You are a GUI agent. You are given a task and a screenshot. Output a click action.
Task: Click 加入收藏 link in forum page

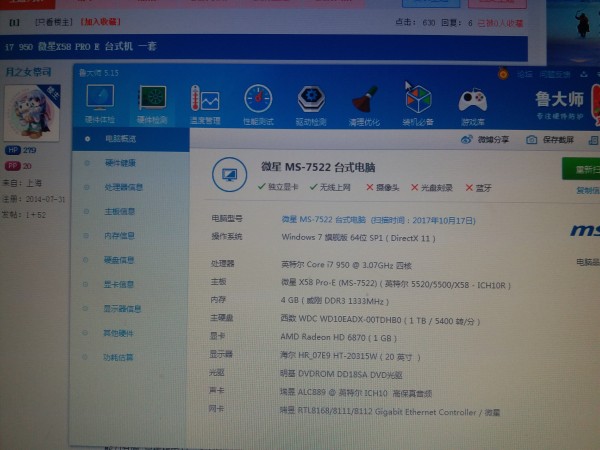click(x=101, y=22)
